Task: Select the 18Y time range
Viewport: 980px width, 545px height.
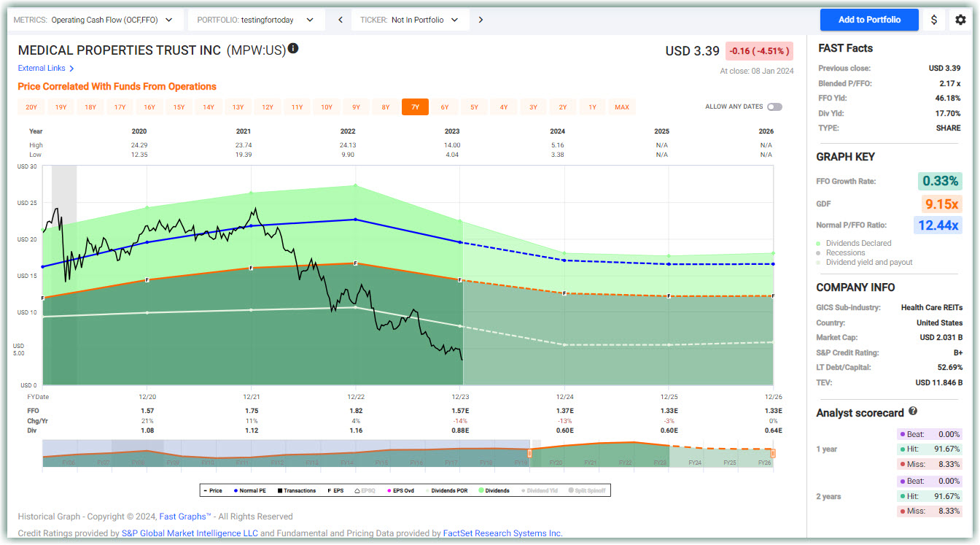Action: [90, 107]
